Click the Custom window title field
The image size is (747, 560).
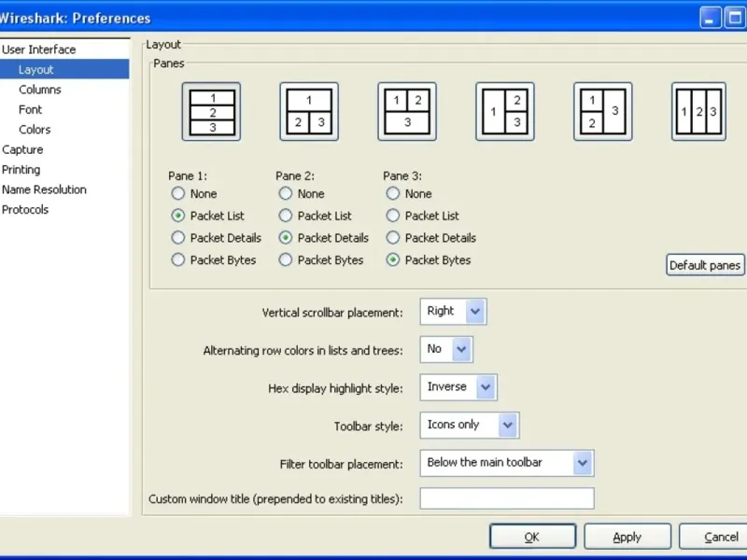[x=507, y=498]
